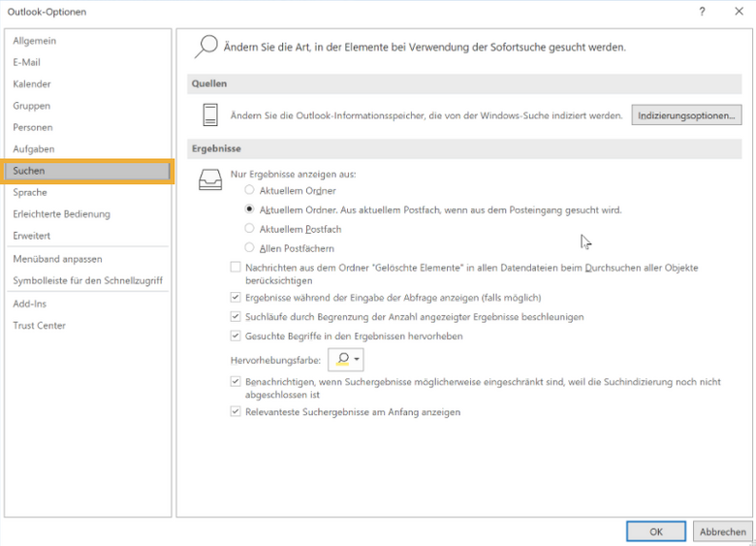The image size is (756, 546).
Task: Choose the 'Allen Postfächern' radio button
Action: [249, 248]
